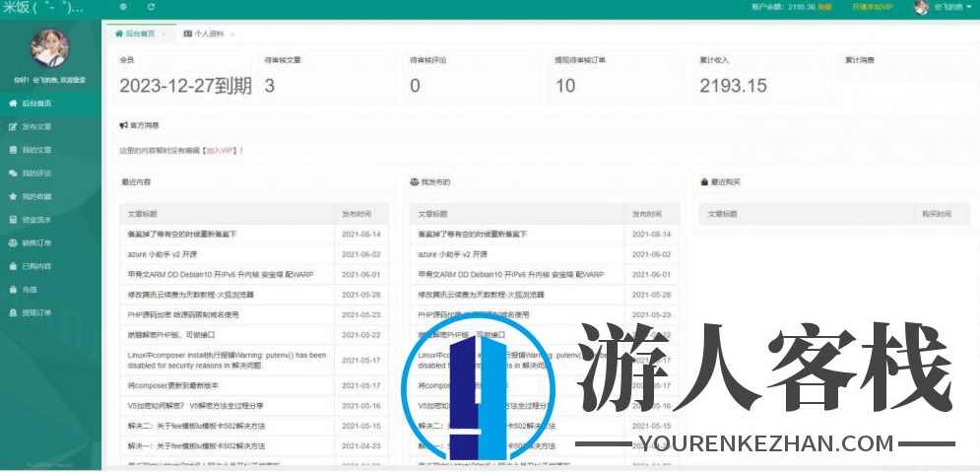Click the 文章标题 header in 最近内容 table
Viewport: 980px width, 472px height.
[143, 214]
